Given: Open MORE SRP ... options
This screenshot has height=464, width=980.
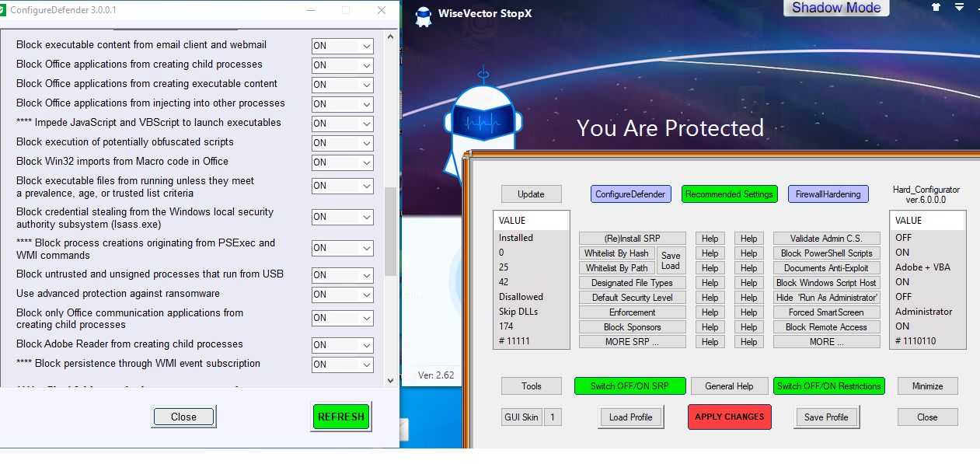Looking at the screenshot, I should (x=633, y=342).
